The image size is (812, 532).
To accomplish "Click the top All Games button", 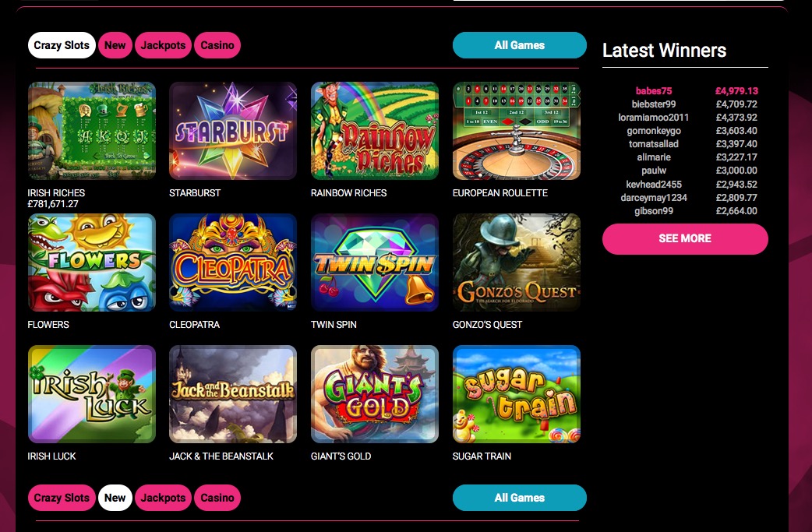I will click(x=520, y=45).
